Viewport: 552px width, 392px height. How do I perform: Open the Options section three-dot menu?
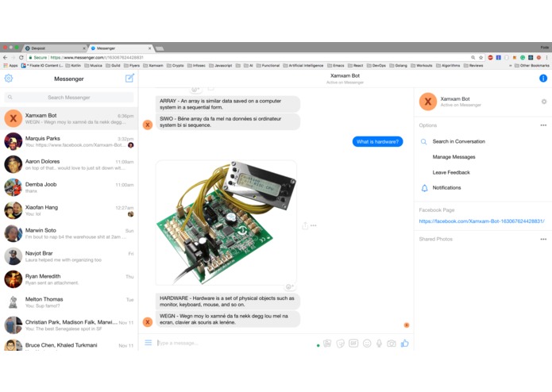point(543,125)
